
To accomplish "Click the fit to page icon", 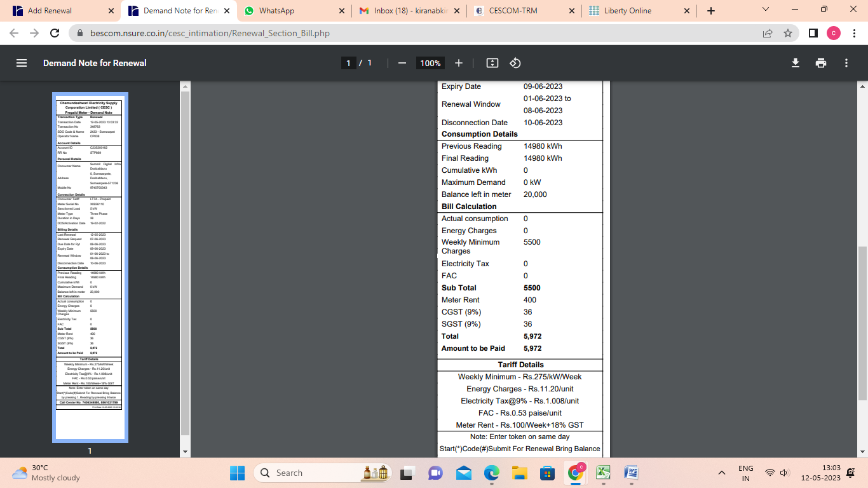I will [492, 63].
